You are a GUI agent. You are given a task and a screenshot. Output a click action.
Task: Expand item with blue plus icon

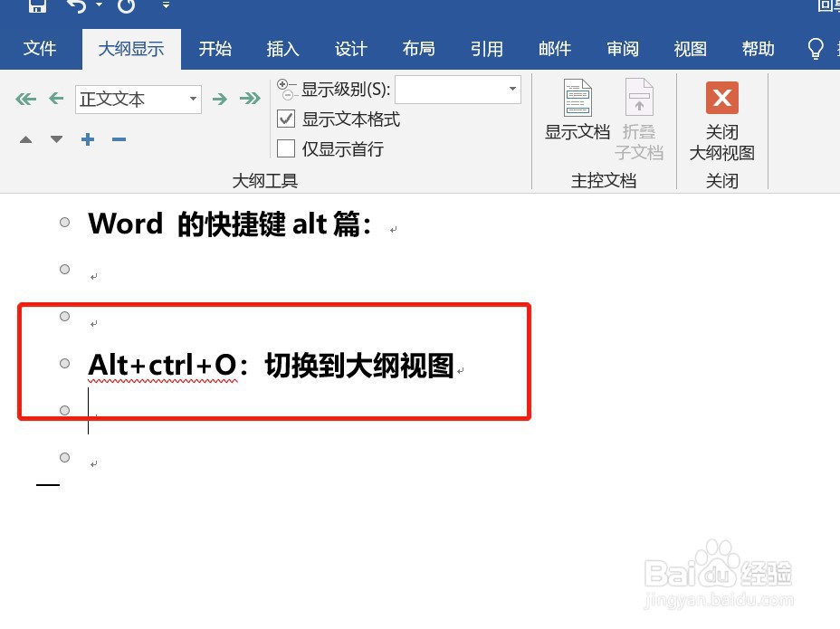click(x=88, y=140)
